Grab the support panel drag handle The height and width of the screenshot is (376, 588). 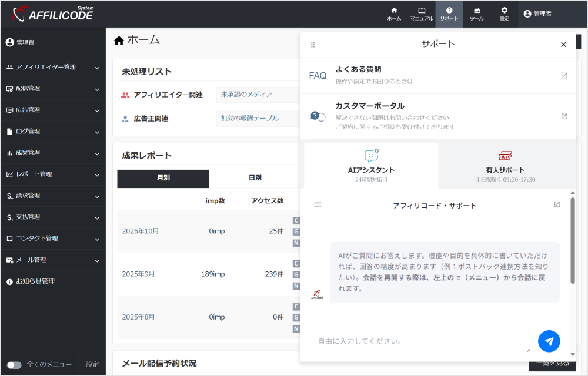click(x=313, y=45)
